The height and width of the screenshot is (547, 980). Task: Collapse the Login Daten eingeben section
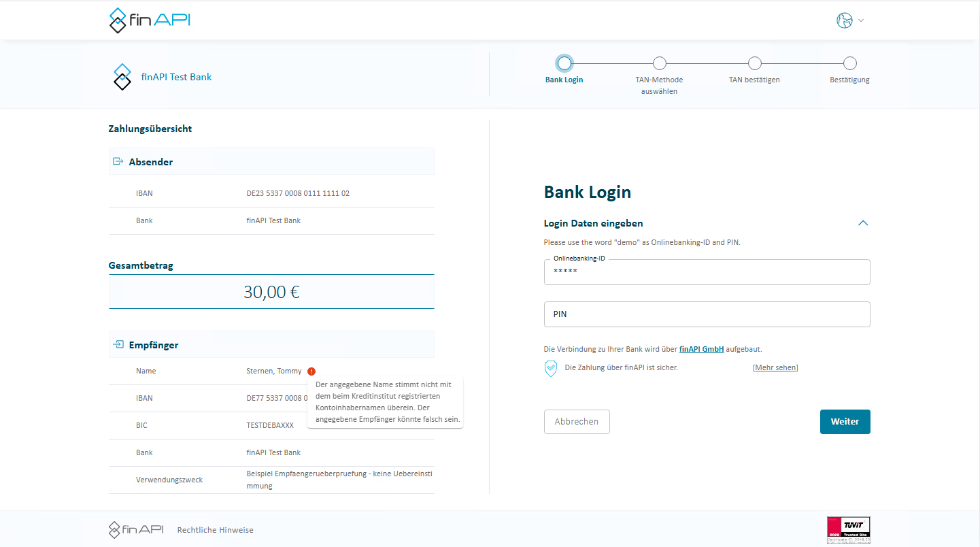tap(863, 223)
